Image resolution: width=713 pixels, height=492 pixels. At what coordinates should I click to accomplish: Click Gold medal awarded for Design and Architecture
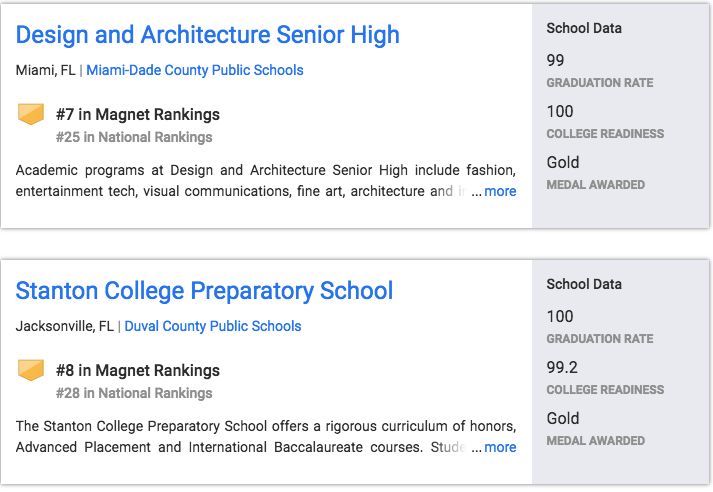point(563,162)
